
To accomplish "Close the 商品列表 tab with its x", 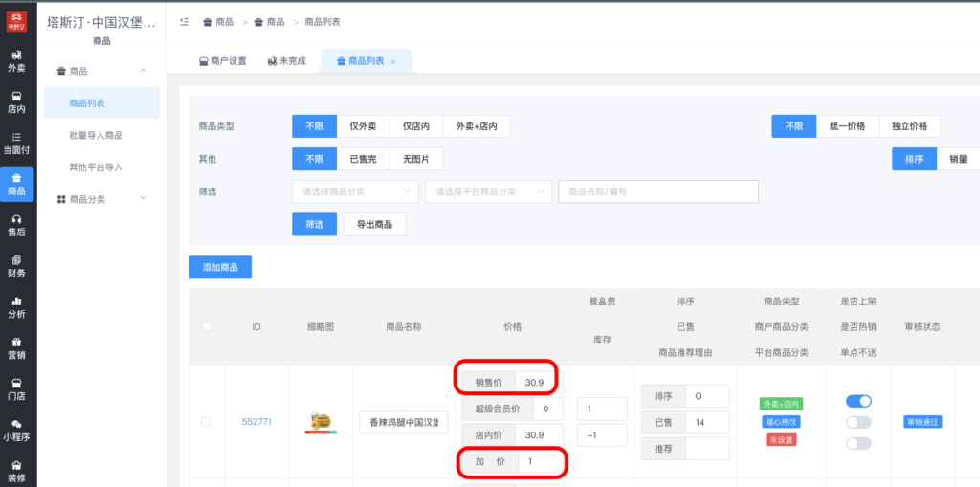I will [x=393, y=62].
